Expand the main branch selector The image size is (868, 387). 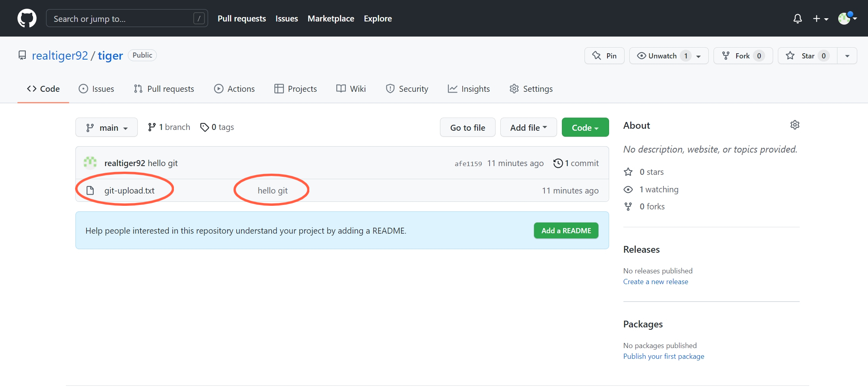(106, 128)
